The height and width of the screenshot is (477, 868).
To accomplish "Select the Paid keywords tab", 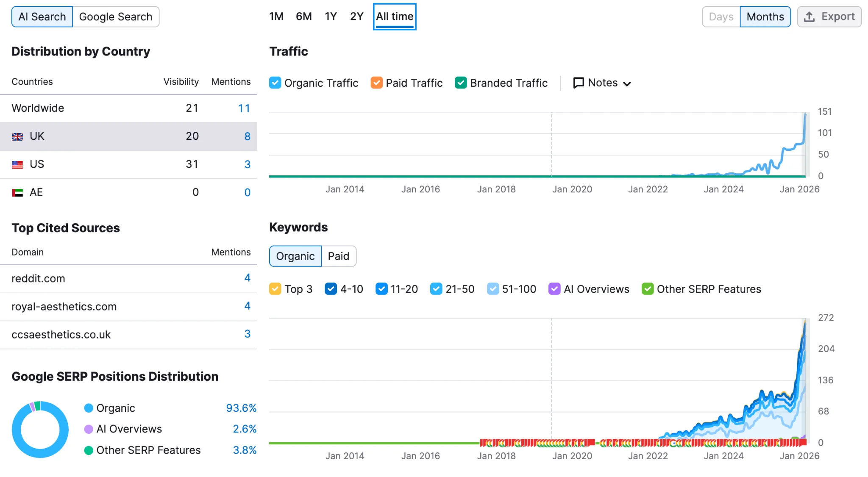I will click(x=339, y=256).
